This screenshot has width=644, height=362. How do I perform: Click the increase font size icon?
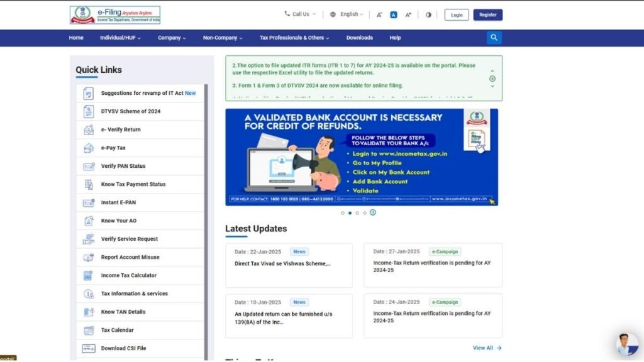tap(408, 15)
